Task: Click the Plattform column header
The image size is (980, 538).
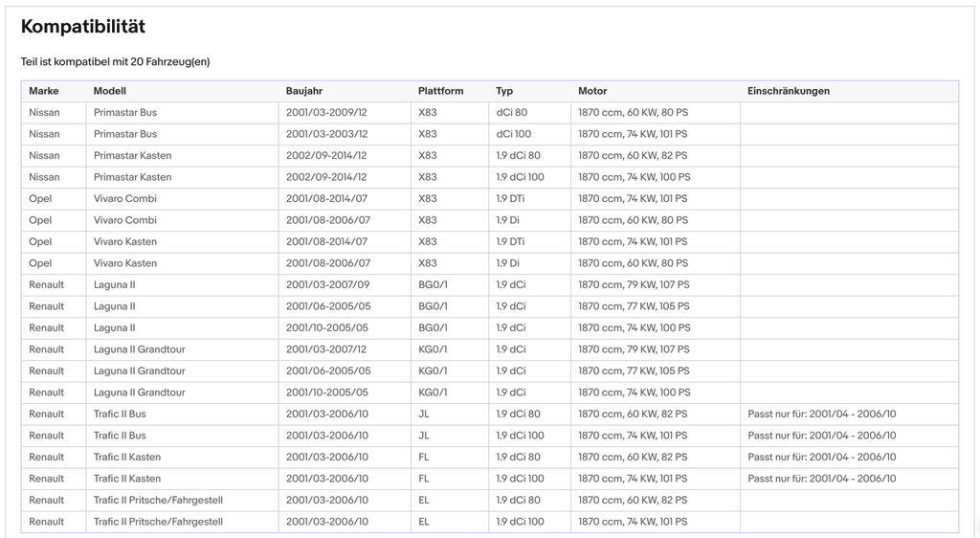Action: click(x=440, y=91)
